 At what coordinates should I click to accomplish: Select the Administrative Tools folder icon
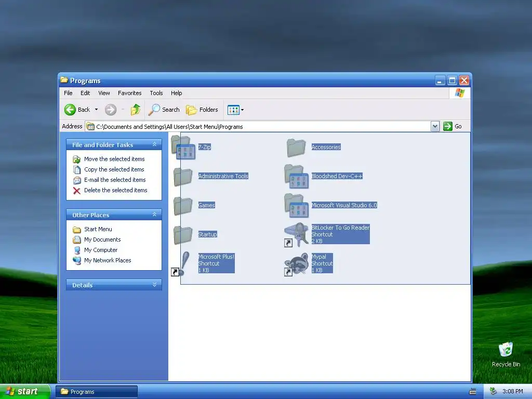[x=183, y=177]
